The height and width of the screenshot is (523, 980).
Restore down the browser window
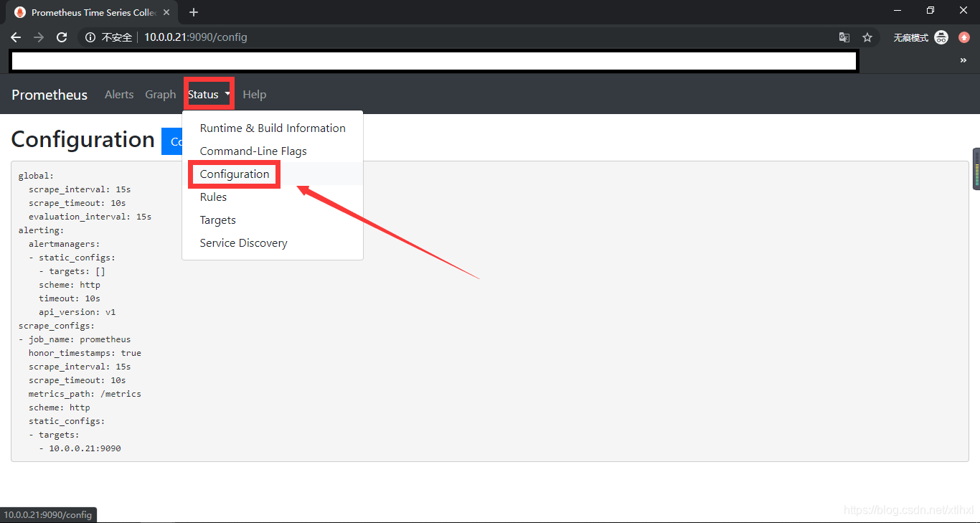[930, 10]
